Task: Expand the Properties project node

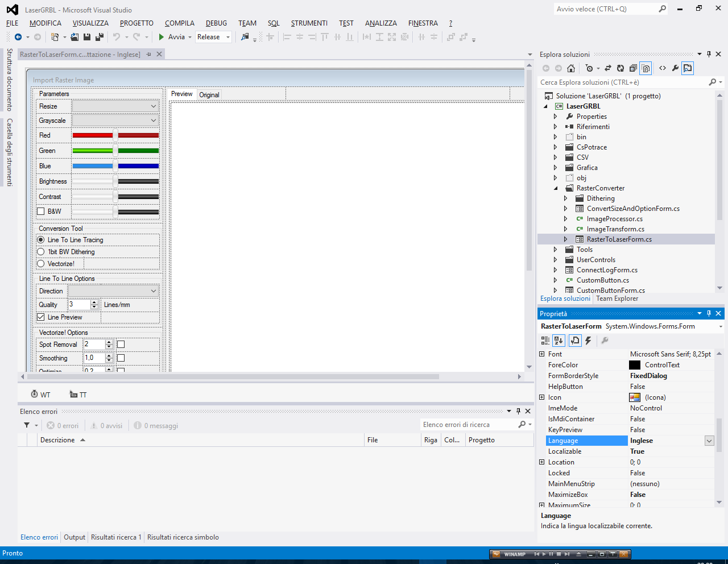Action: click(x=556, y=117)
